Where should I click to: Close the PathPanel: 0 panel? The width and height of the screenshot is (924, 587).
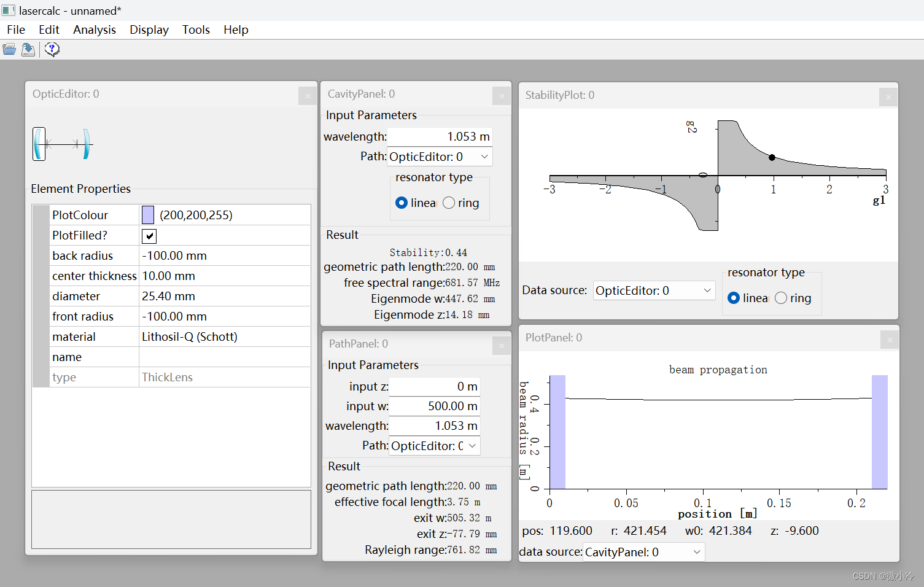[502, 346]
